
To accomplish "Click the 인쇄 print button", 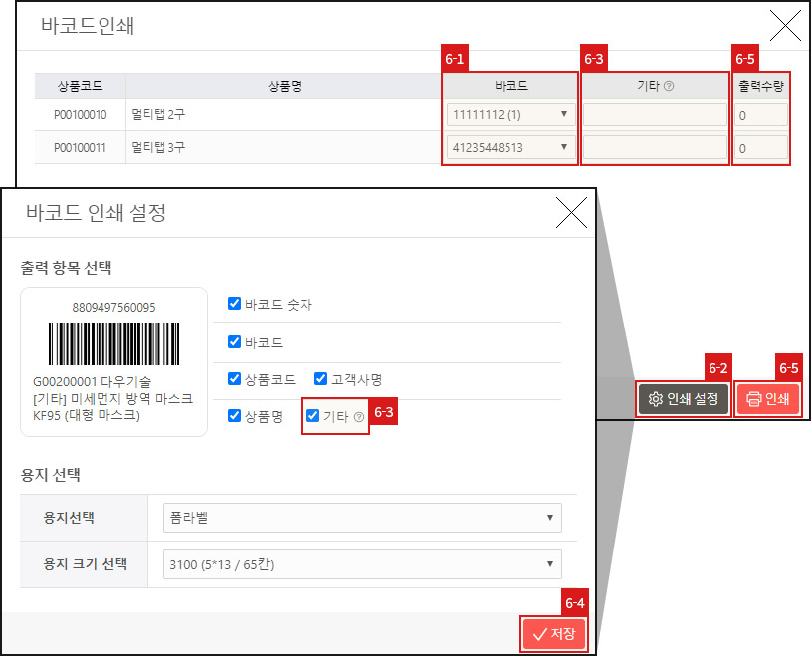I will [x=768, y=397].
